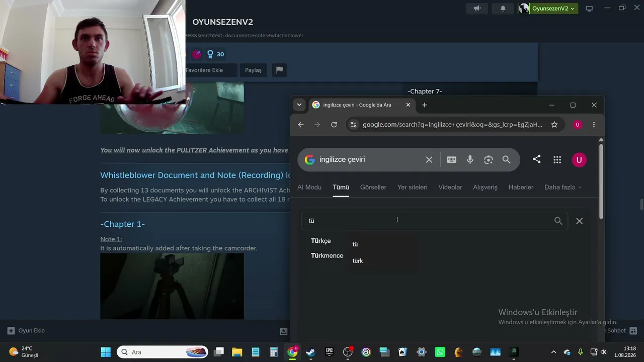Open WhatsApp from the taskbar
Screen dimensions: 644x362
tap(440, 352)
